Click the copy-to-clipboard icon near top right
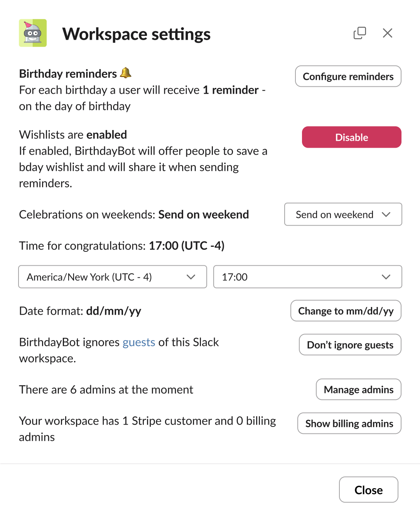 point(359,33)
